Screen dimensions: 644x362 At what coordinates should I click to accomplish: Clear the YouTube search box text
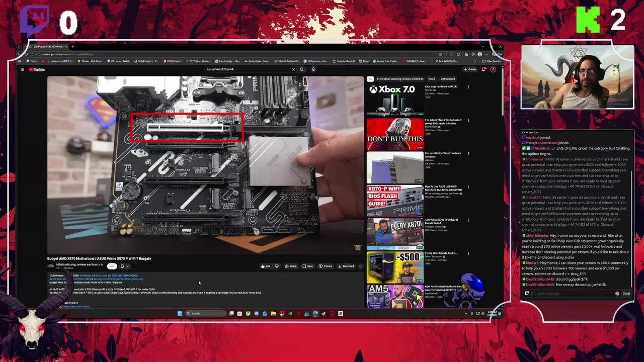(x=293, y=69)
